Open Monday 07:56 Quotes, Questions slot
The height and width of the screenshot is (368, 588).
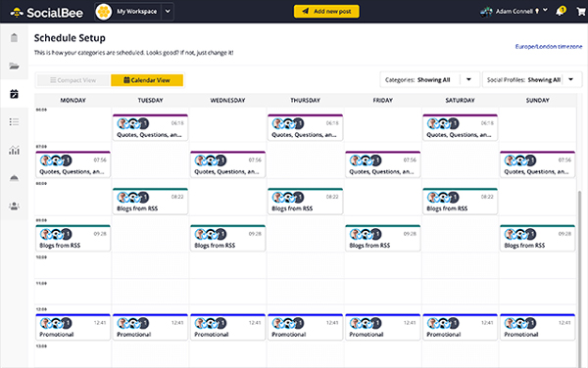coord(73,164)
